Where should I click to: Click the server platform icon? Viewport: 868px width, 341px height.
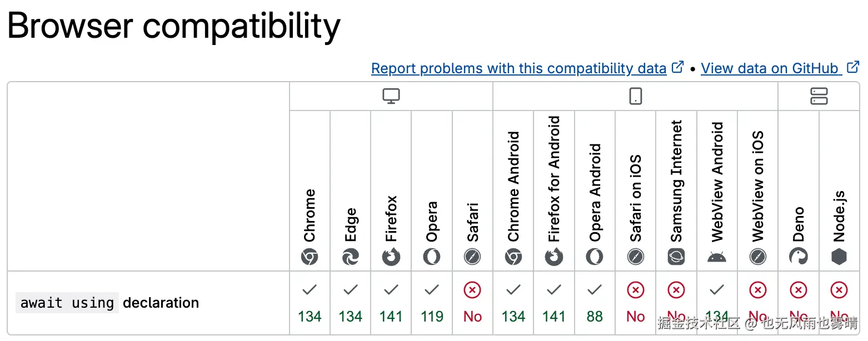click(x=819, y=97)
